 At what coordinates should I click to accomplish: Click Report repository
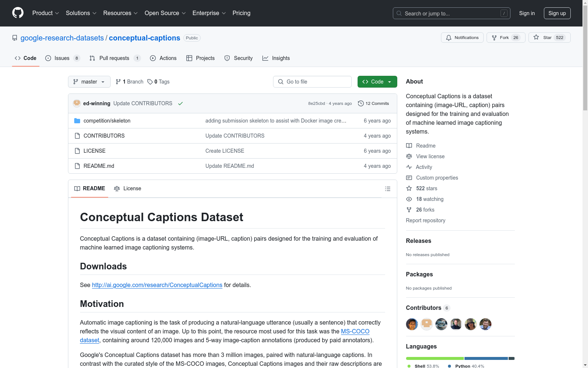(426, 220)
